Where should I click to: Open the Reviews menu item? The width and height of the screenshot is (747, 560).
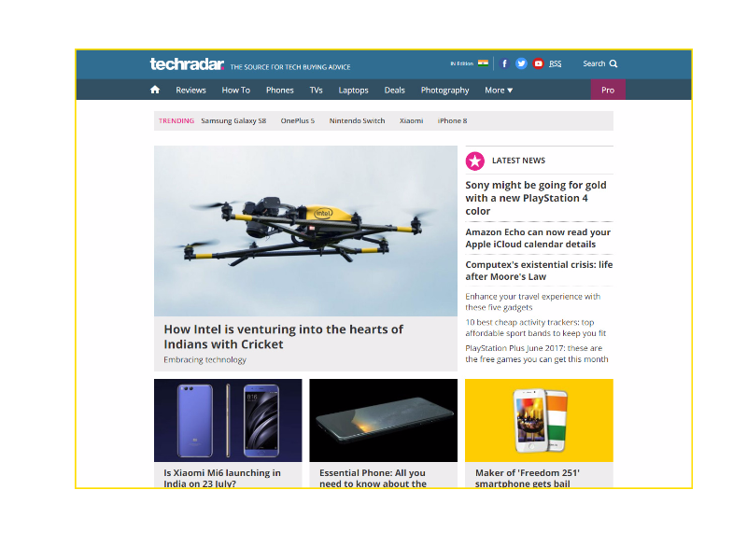pyautogui.click(x=190, y=91)
